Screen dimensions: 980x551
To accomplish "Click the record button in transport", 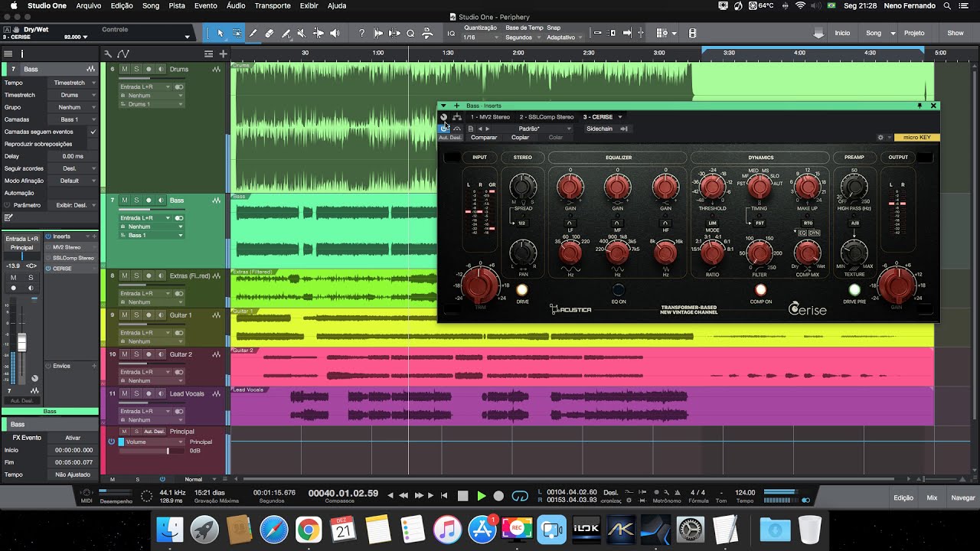I will click(498, 496).
